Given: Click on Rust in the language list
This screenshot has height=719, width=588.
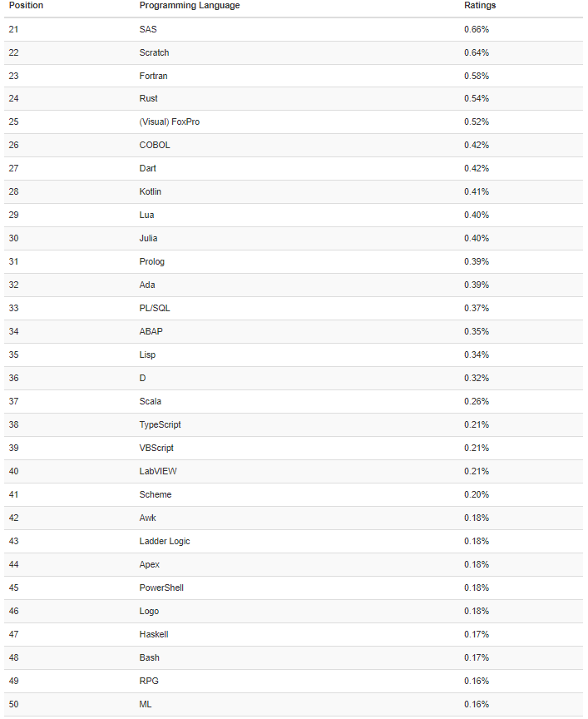Looking at the screenshot, I should coord(148,99).
